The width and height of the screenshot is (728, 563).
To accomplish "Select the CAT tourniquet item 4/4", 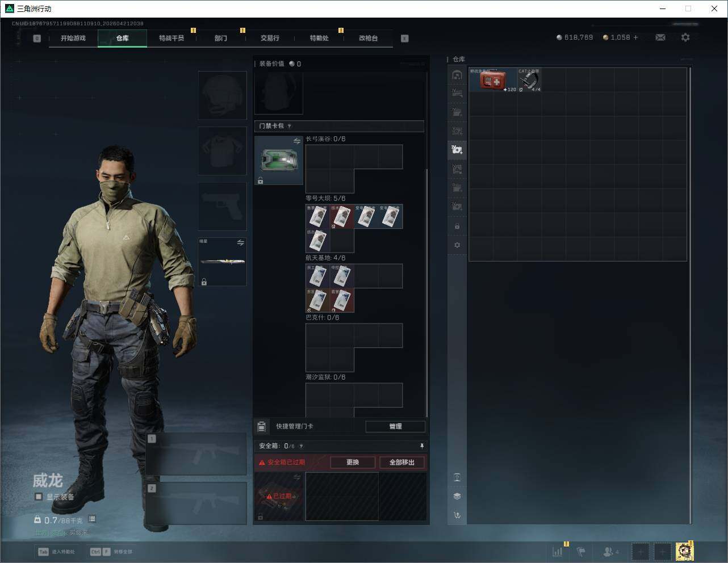I will click(x=529, y=80).
